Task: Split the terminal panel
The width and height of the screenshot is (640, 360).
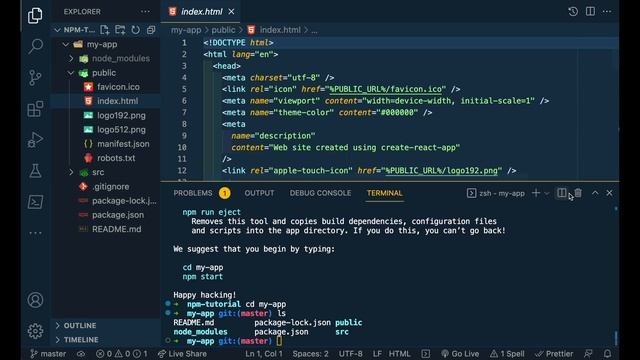Action: (x=562, y=193)
